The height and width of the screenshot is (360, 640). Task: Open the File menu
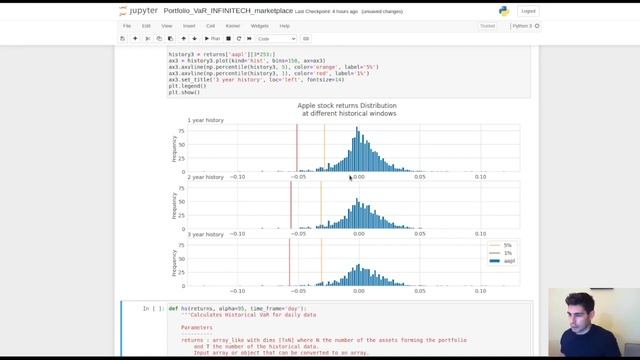tap(127, 26)
